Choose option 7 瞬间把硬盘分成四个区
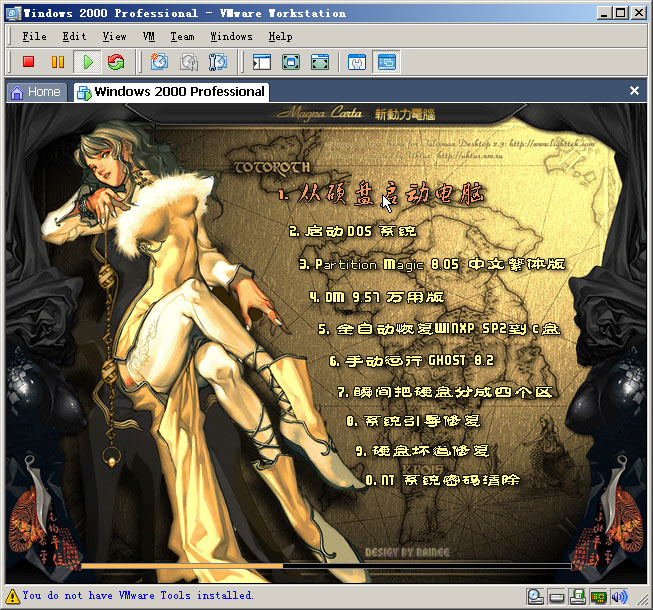The height and width of the screenshot is (610, 653). click(x=444, y=392)
